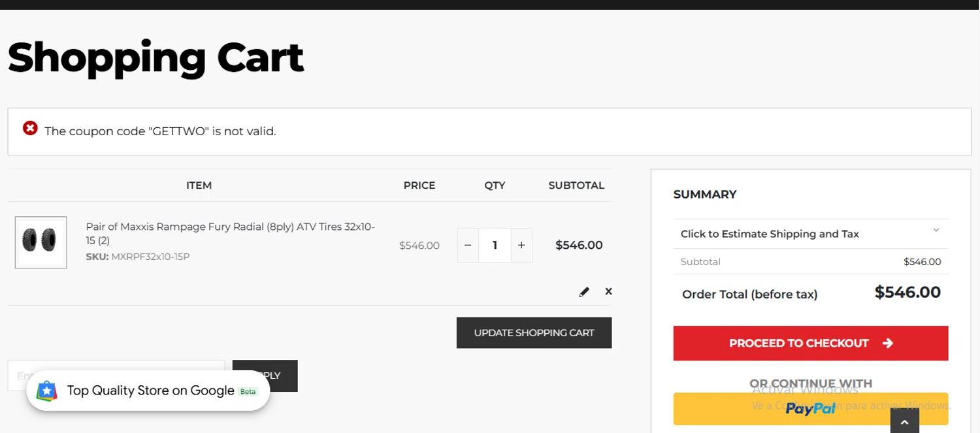Click the Order Total amount $546.00
Viewport: 980px width, 433px height.
[x=907, y=293]
